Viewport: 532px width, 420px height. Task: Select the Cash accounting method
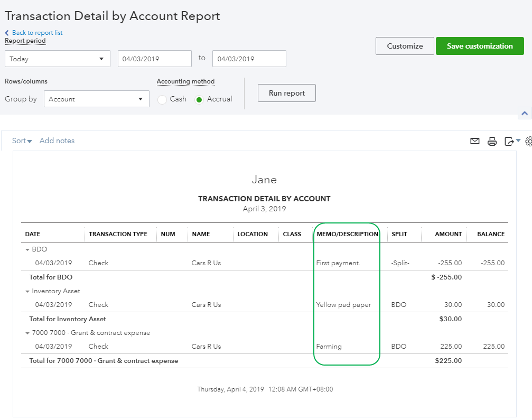coord(162,99)
